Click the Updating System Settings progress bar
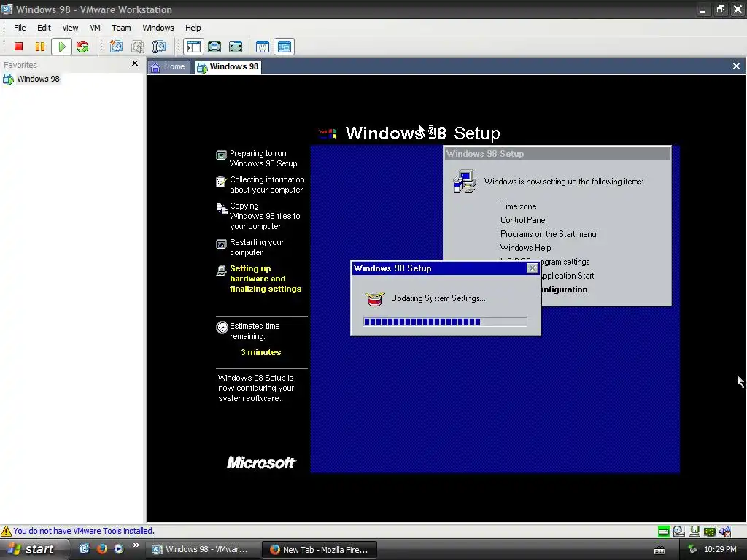The width and height of the screenshot is (747, 560). pos(445,322)
